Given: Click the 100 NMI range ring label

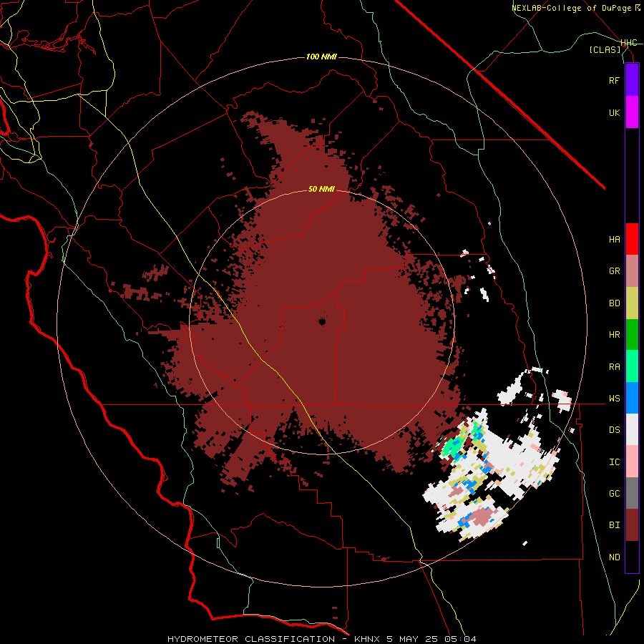Looking at the screenshot, I should click(x=321, y=57).
